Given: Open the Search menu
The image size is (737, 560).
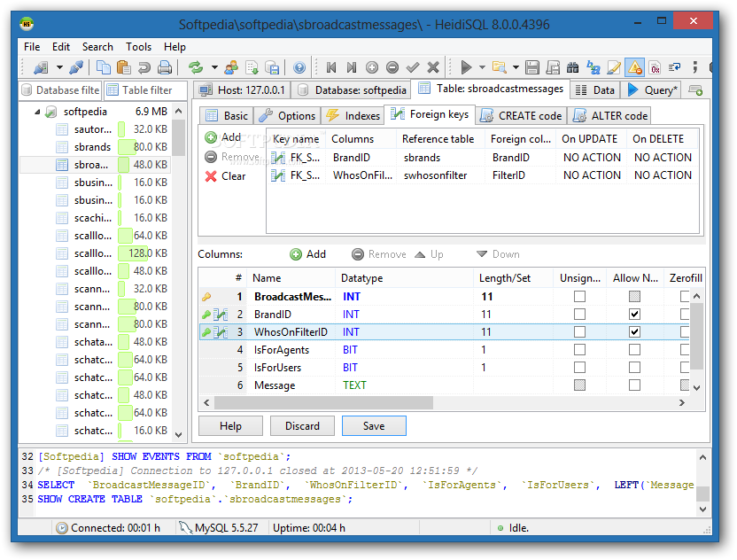Looking at the screenshot, I should 97,47.
